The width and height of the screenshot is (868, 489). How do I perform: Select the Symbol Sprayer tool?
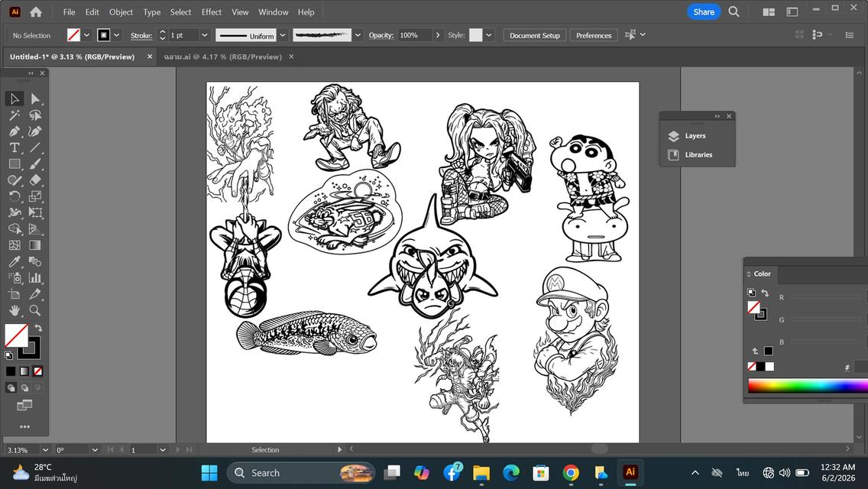tap(15, 277)
